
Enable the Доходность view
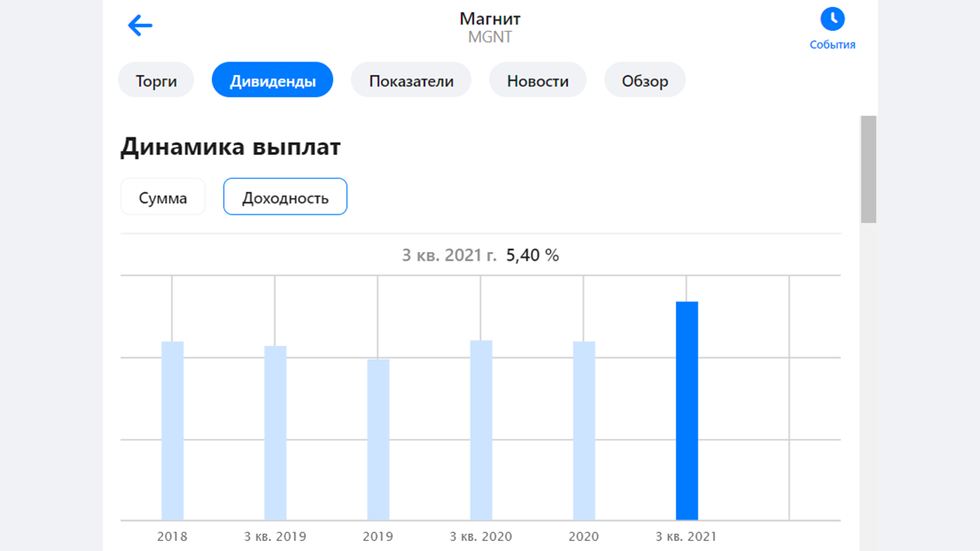click(285, 196)
